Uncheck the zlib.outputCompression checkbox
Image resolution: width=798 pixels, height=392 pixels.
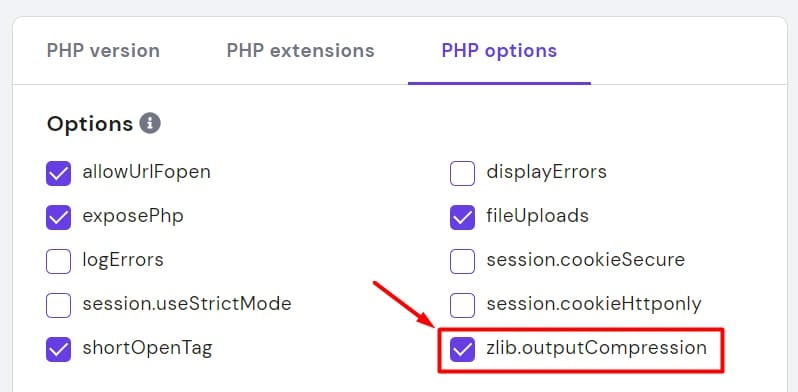463,349
